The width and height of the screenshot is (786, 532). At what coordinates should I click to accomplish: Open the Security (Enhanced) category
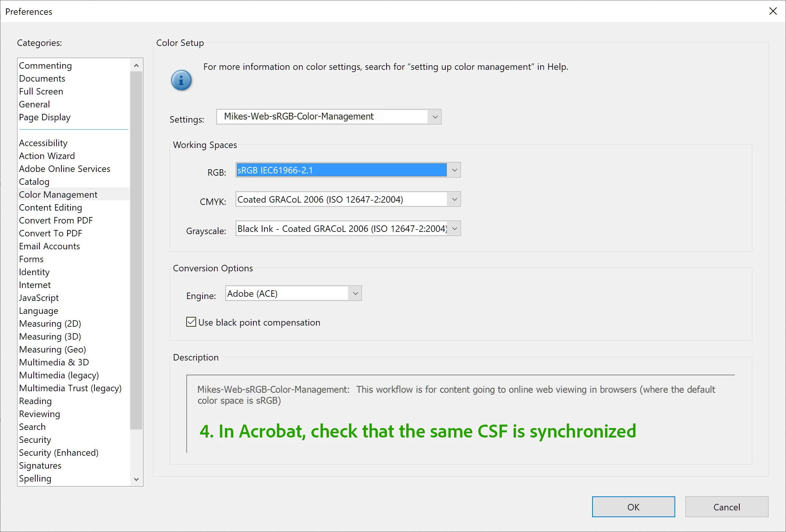(x=59, y=453)
